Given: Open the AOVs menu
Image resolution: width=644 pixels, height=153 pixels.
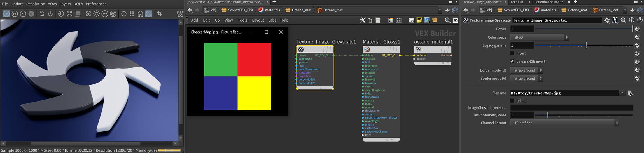Looking at the screenshot, I should [x=52, y=4].
